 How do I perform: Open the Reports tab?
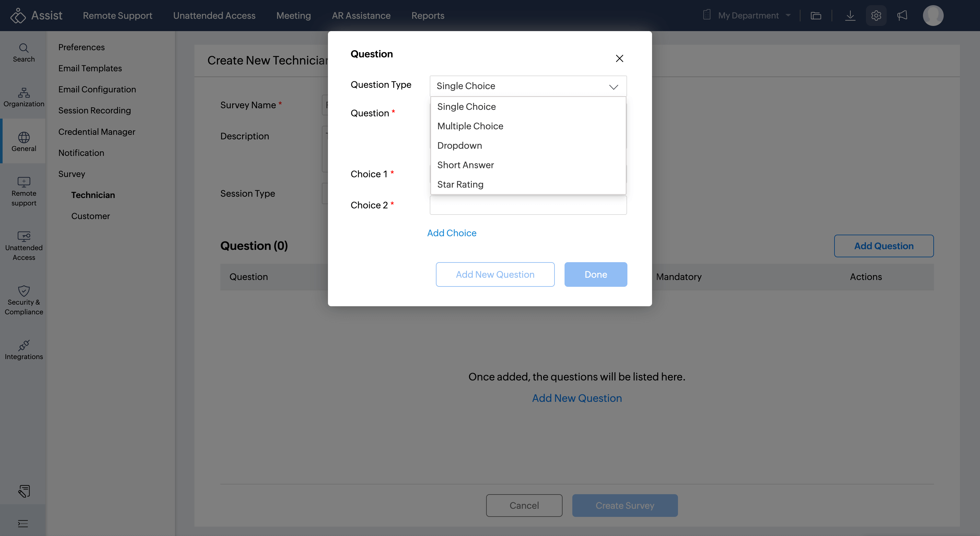[427, 16]
